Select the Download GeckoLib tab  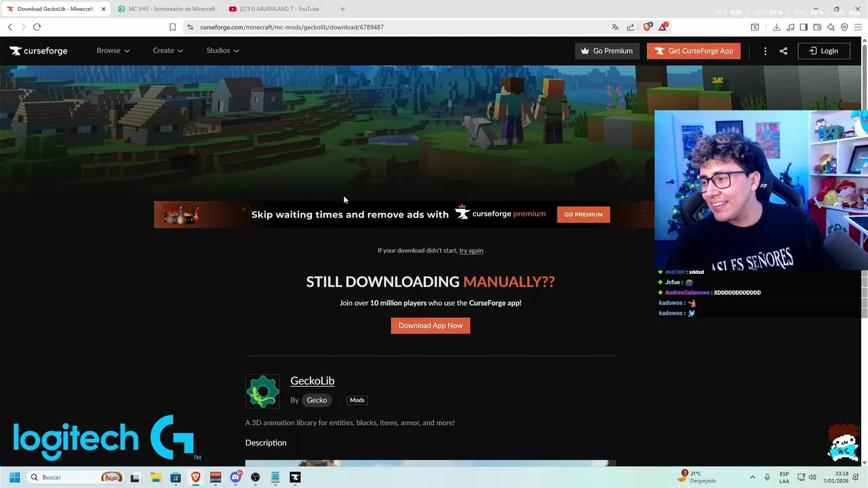[54, 9]
